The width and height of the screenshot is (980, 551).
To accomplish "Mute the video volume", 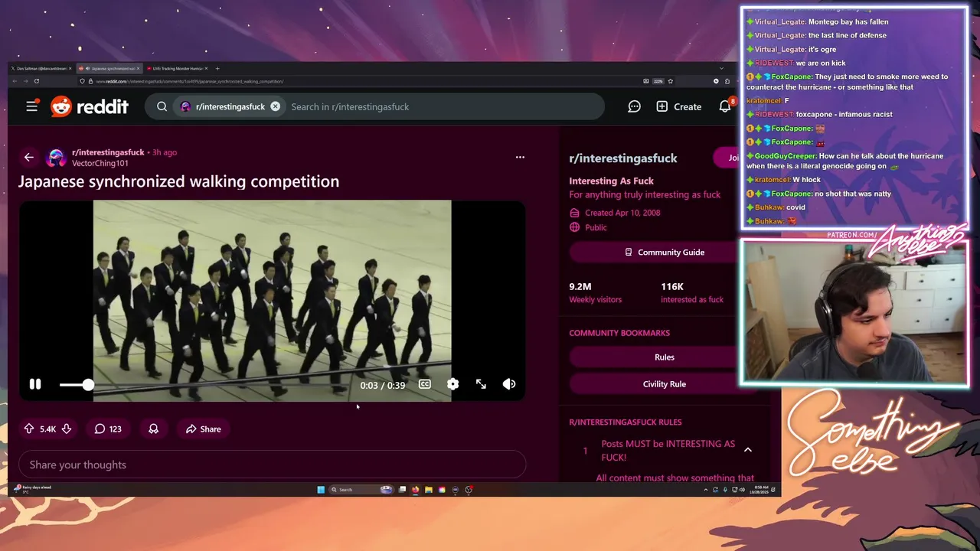I will pos(509,384).
